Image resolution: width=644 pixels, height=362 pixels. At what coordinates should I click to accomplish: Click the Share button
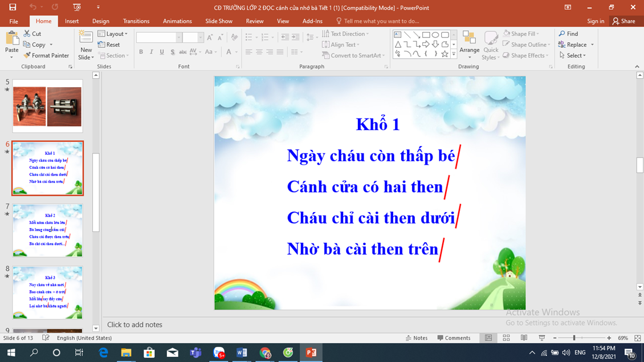[x=624, y=21]
